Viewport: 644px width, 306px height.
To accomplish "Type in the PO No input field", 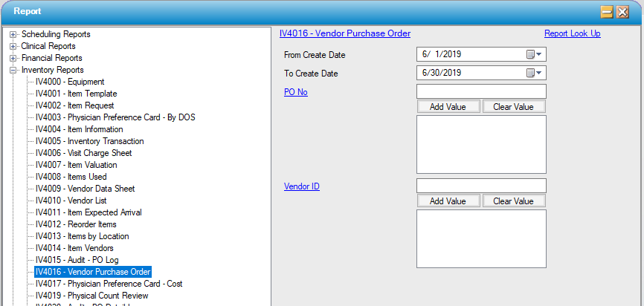I will (x=481, y=91).
